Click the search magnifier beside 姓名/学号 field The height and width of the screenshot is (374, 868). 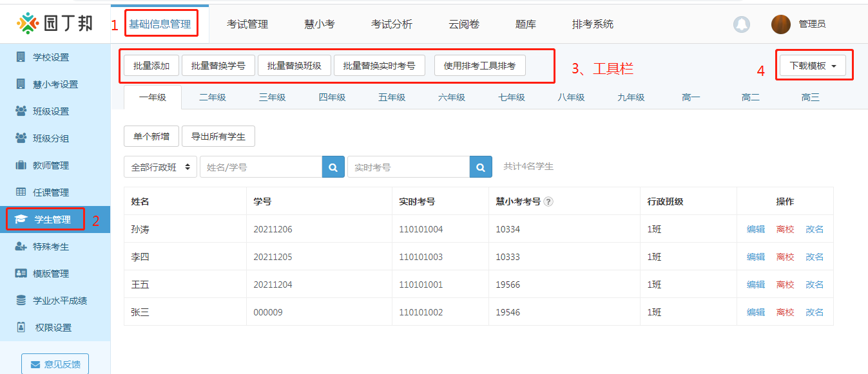pos(333,166)
